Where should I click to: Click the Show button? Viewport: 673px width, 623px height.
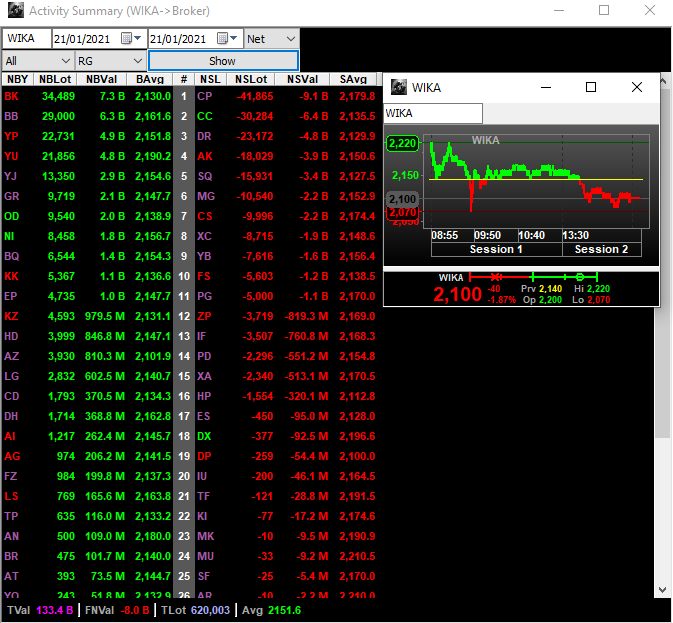(x=223, y=60)
